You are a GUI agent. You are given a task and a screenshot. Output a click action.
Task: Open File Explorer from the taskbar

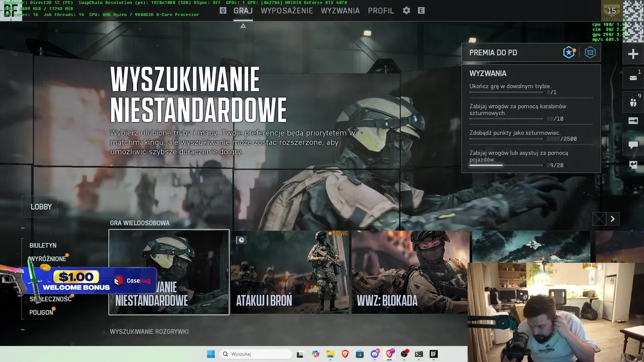330,354
